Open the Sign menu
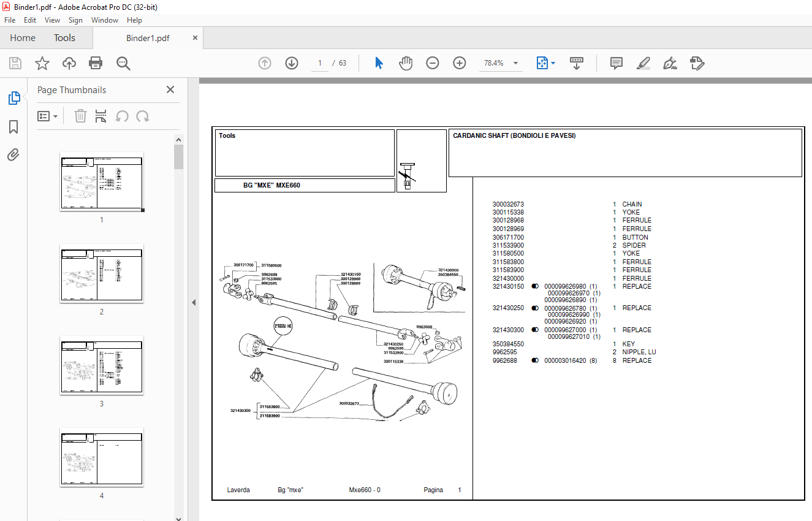The image size is (812, 521). [x=75, y=20]
